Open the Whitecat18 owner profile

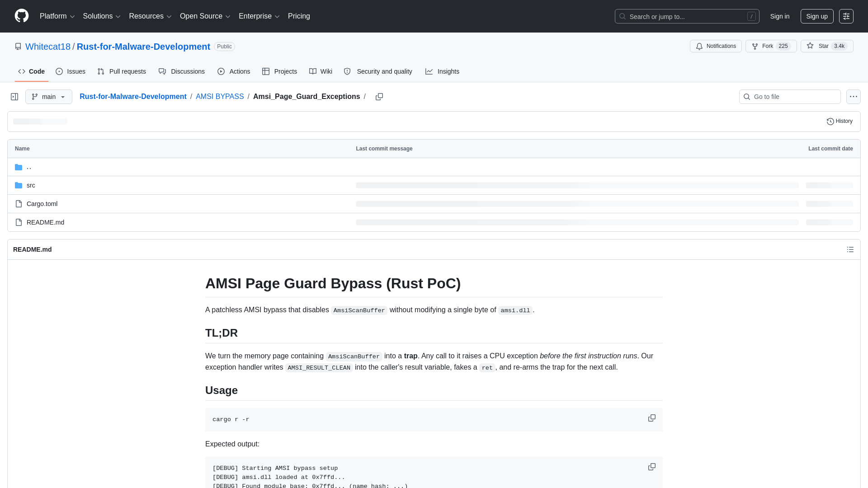coord(48,47)
